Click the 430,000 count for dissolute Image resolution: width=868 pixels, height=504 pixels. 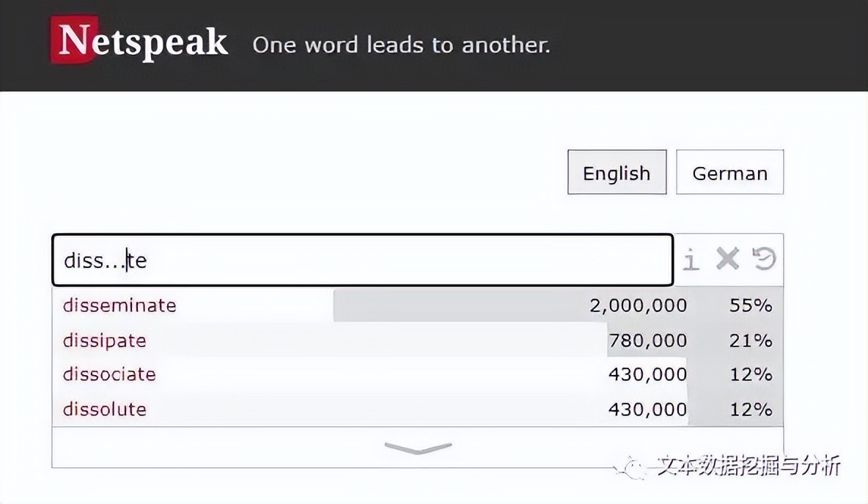pyautogui.click(x=647, y=409)
